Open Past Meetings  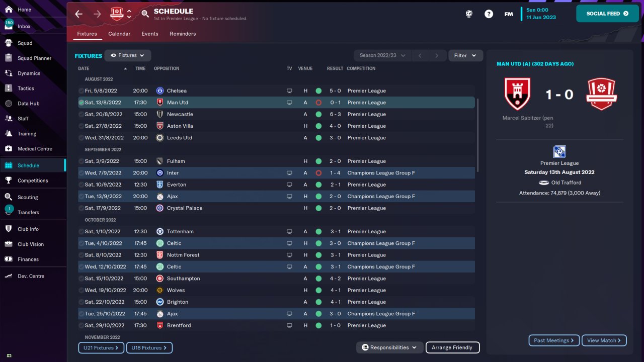(x=554, y=340)
